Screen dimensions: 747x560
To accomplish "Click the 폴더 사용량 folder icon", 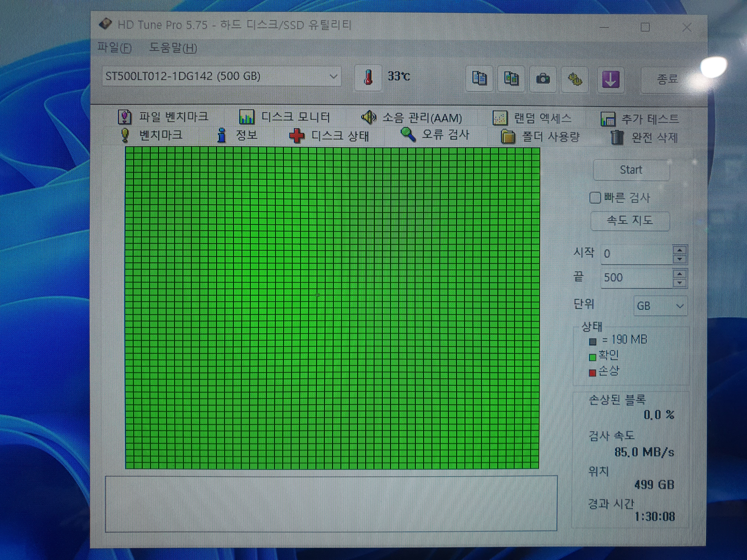I will click(x=508, y=137).
